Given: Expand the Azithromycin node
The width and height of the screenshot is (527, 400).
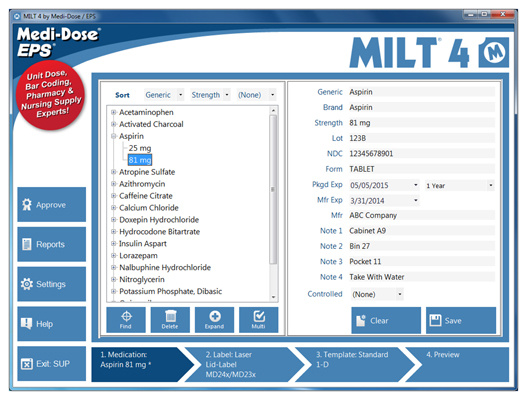Looking at the screenshot, I should (114, 184).
